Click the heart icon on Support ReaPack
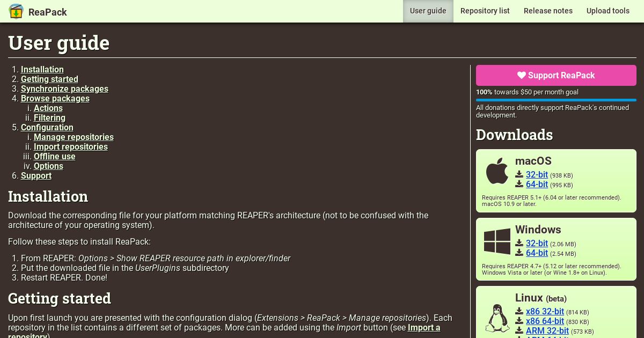Viewport: 644px width, 338px height. click(522, 76)
